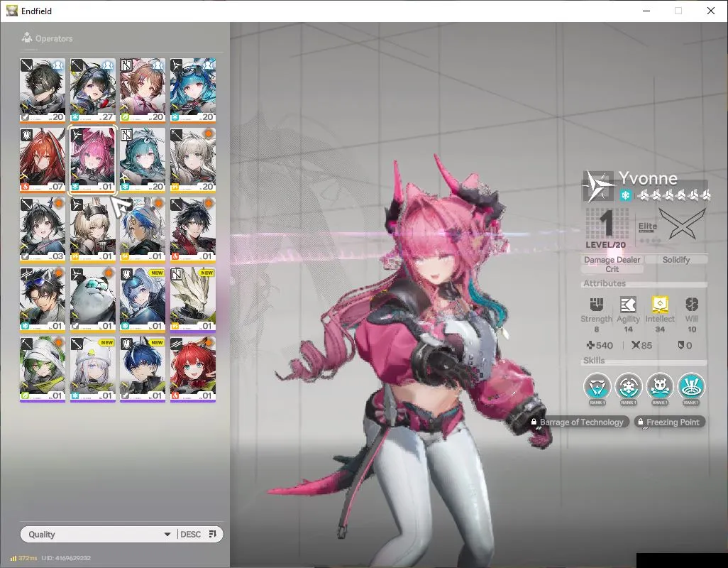Click the Crit tag
This screenshot has height=568, width=728.
coord(612,269)
